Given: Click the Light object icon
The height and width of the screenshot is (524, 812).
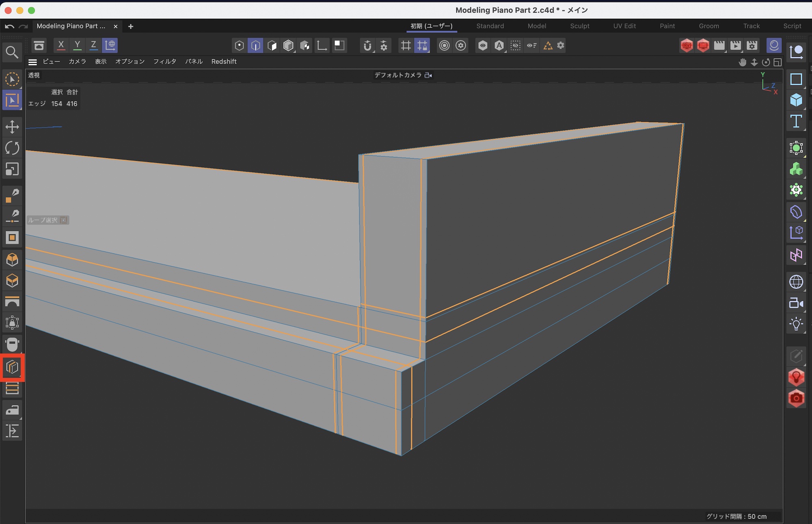Looking at the screenshot, I should [x=796, y=324].
